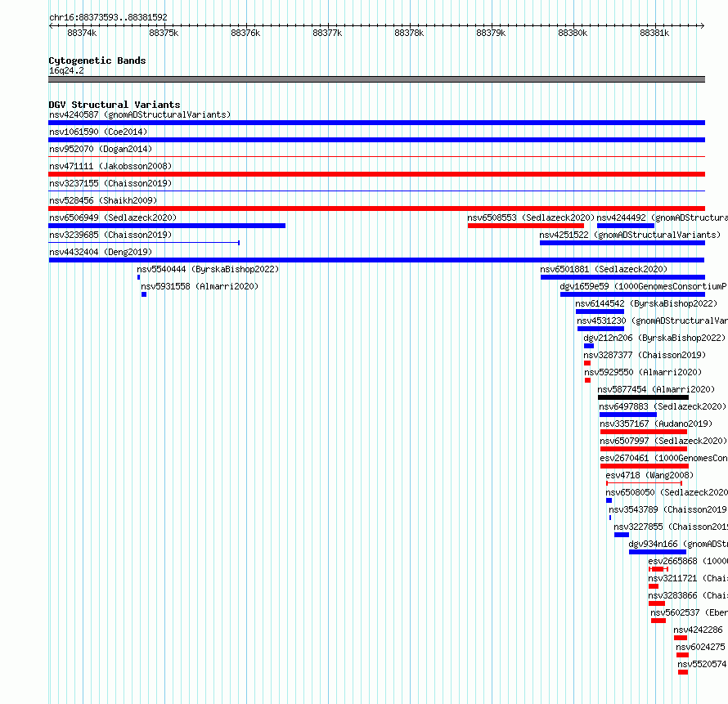Click nsv5540444 (ByrskaBishop2022) label

(x=208, y=269)
